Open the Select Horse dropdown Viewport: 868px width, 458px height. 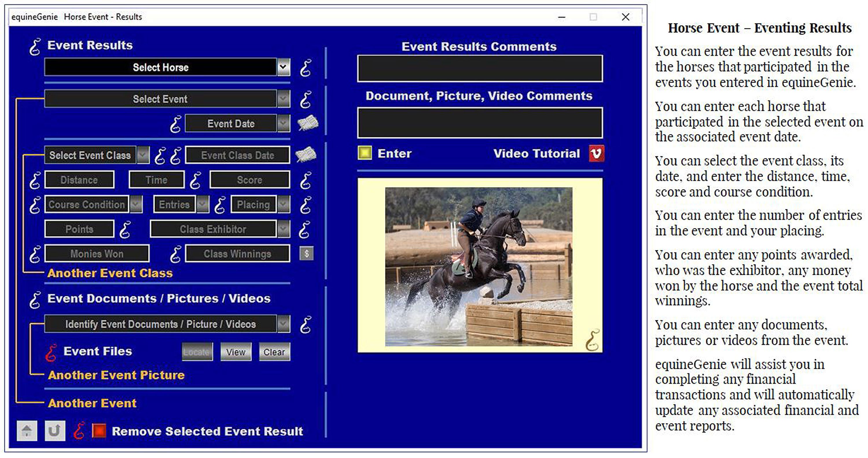click(x=283, y=67)
